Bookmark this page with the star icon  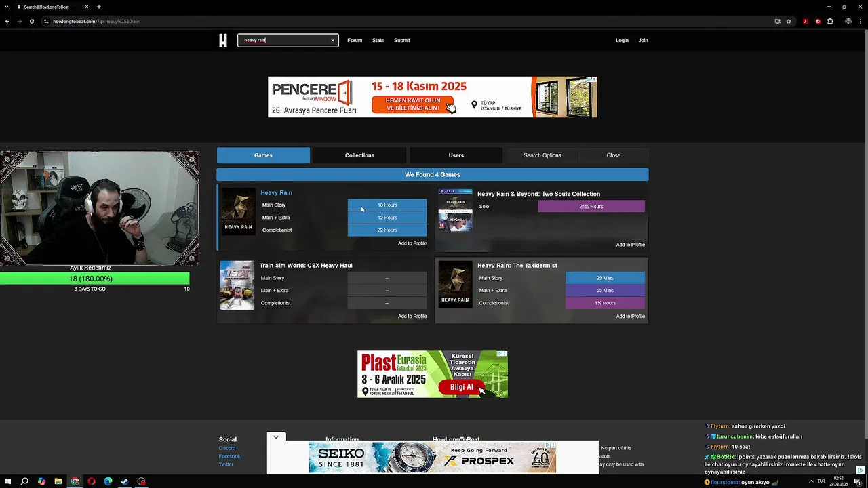[x=789, y=21]
